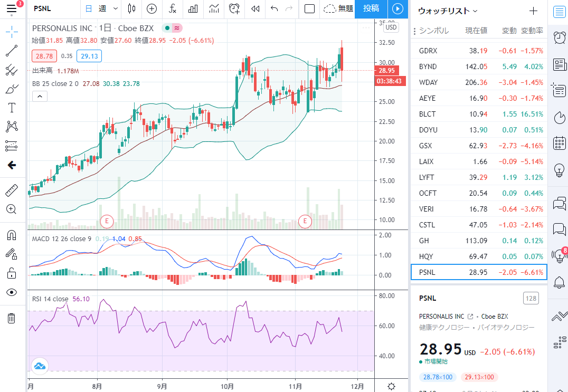This screenshot has height=392, width=568.
Task: Select GSX row in the watchlist
Action: coord(479,146)
